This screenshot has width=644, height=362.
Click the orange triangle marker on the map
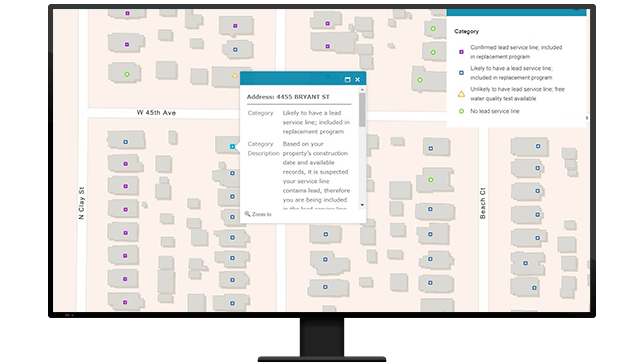235,75
